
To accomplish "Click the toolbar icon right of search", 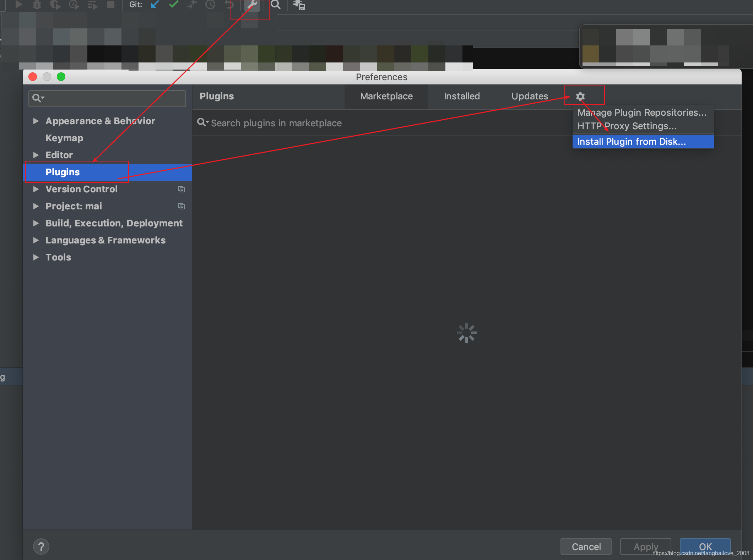I will pos(299,5).
